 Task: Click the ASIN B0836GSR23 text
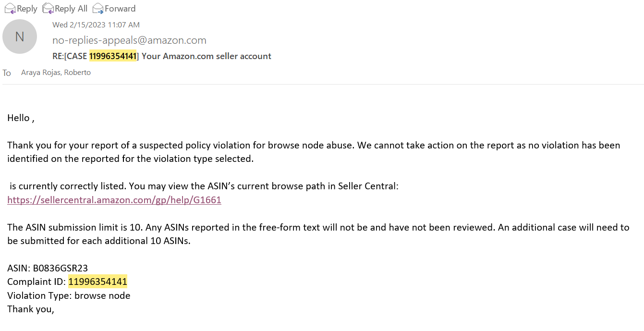click(x=48, y=268)
